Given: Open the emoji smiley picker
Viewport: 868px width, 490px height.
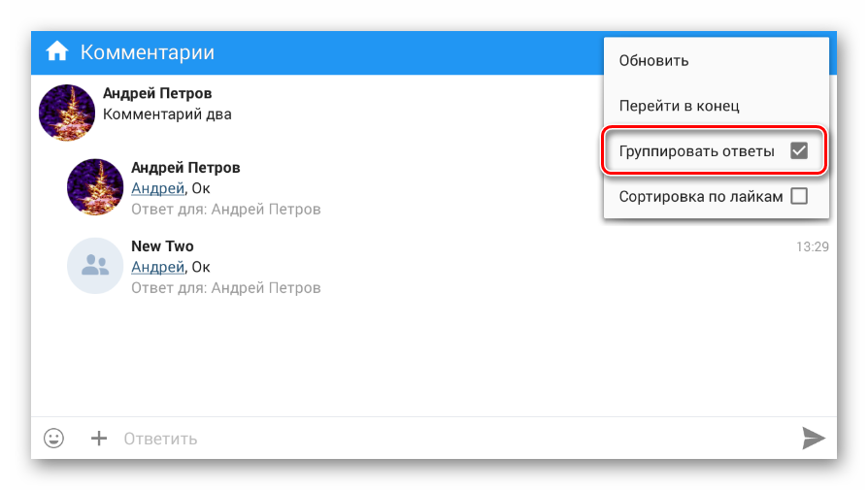Looking at the screenshot, I should [x=53, y=439].
